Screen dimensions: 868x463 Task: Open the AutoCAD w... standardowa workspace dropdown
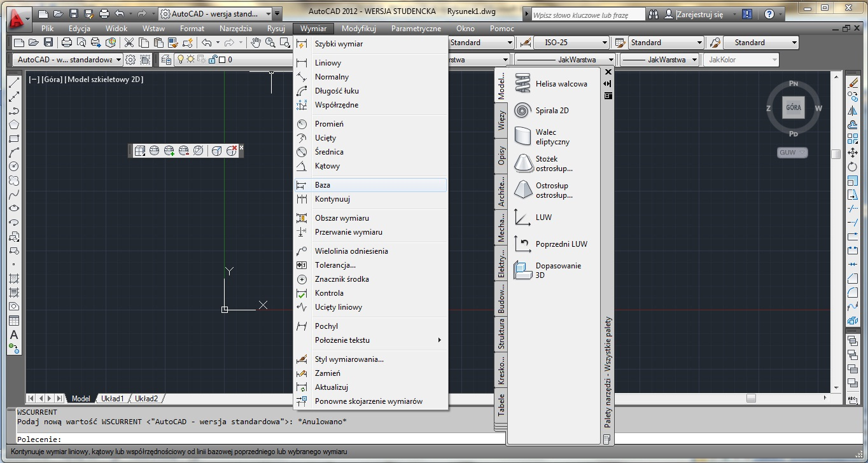[x=67, y=60]
